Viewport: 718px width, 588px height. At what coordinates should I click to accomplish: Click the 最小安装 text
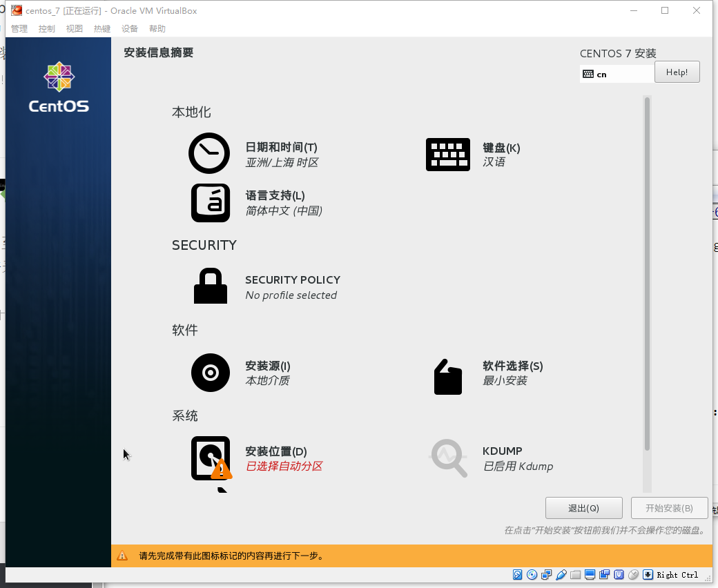pos(505,381)
